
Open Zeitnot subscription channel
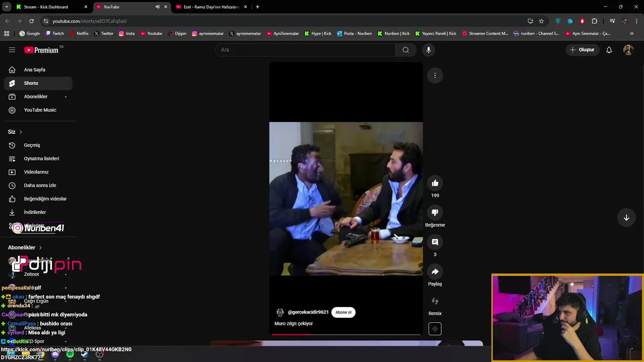[38, 274]
